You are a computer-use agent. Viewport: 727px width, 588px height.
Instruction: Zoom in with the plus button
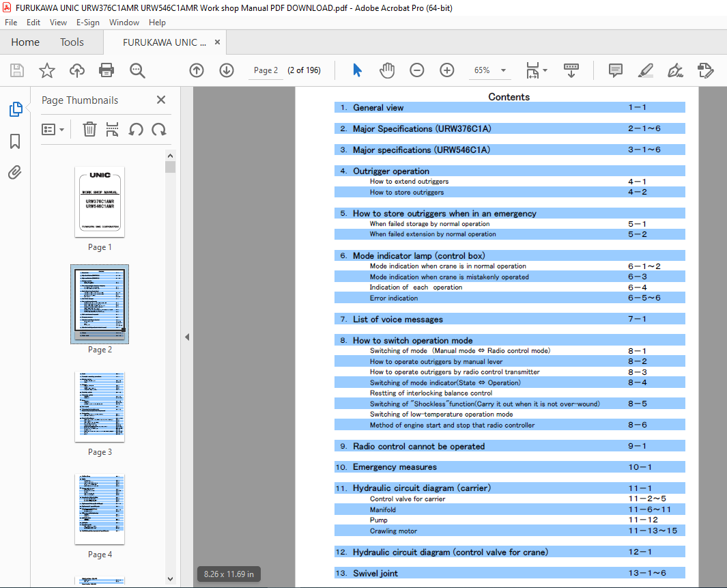(x=447, y=70)
